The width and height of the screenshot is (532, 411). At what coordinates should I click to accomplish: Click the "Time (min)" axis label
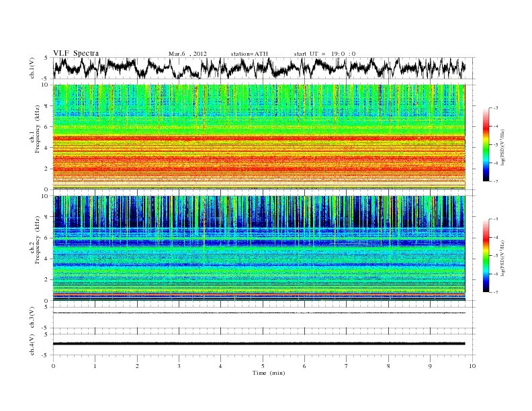[x=269, y=373]
